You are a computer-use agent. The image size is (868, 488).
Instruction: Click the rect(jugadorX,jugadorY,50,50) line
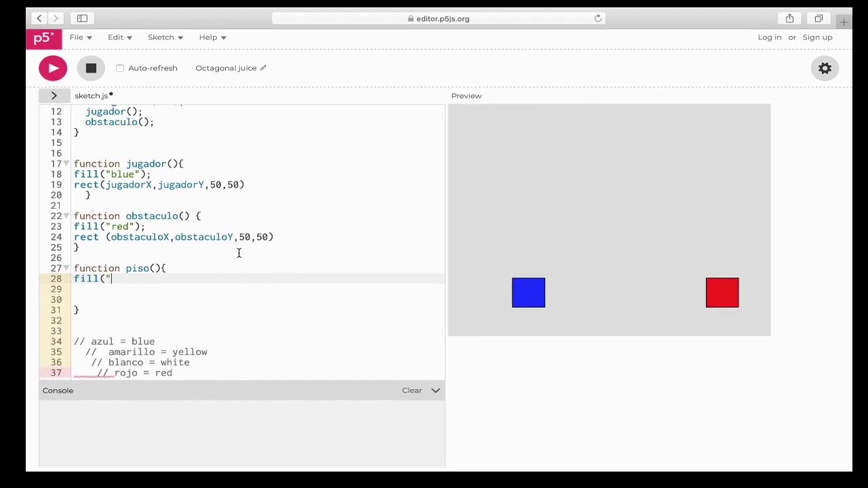coord(159,184)
